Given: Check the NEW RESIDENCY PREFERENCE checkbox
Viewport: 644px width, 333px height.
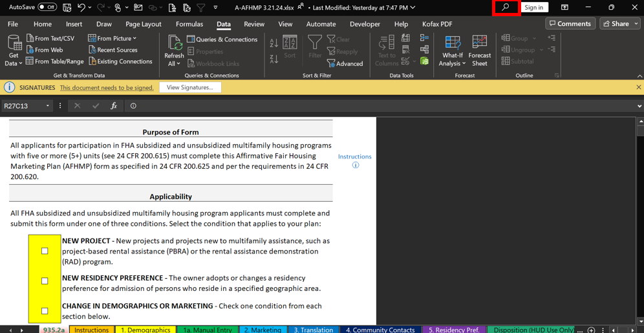Looking at the screenshot, I should (45, 281).
